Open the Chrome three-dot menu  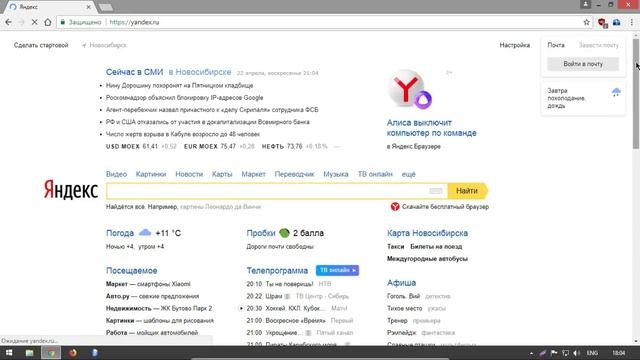click(x=632, y=22)
